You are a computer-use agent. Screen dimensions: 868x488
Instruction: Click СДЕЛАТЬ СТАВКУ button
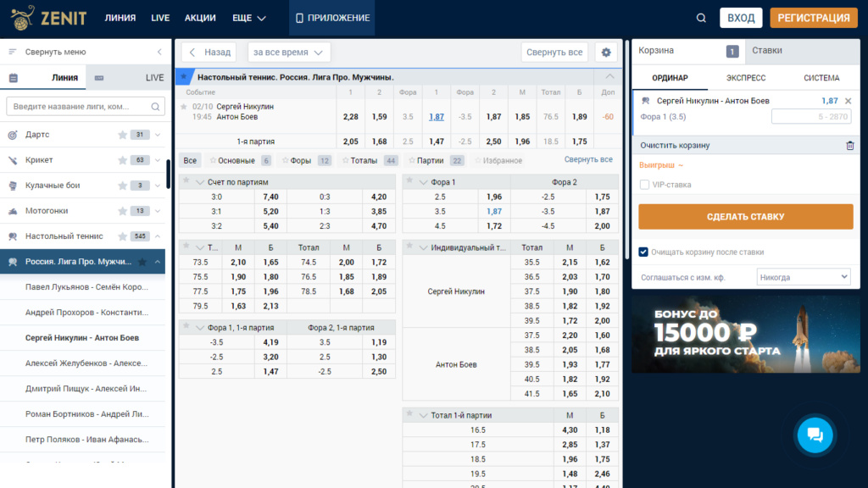pyautogui.click(x=746, y=217)
